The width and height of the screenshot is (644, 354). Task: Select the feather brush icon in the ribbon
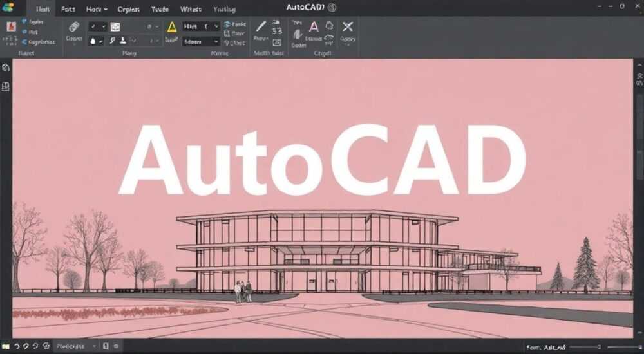point(298,34)
